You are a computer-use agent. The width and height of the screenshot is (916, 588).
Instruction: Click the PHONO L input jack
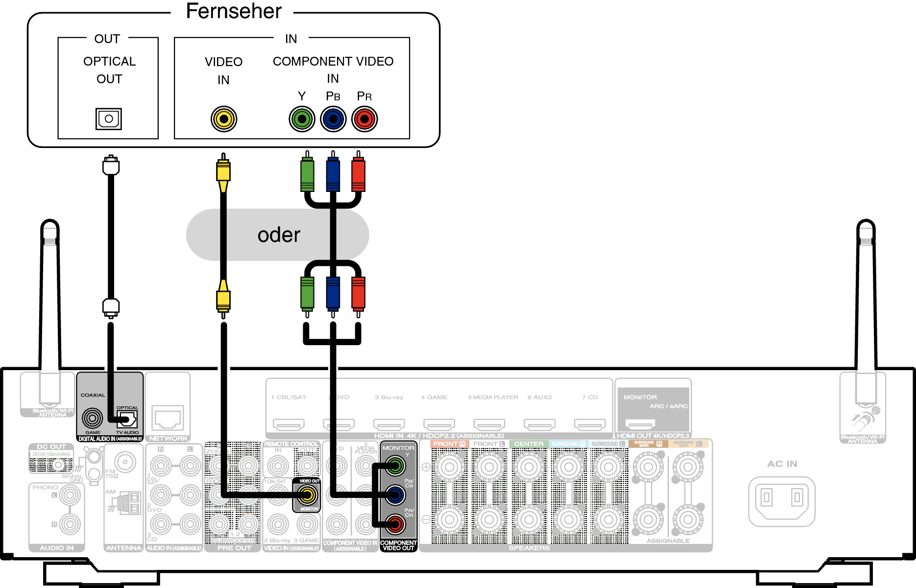click(x=70, y=495)
